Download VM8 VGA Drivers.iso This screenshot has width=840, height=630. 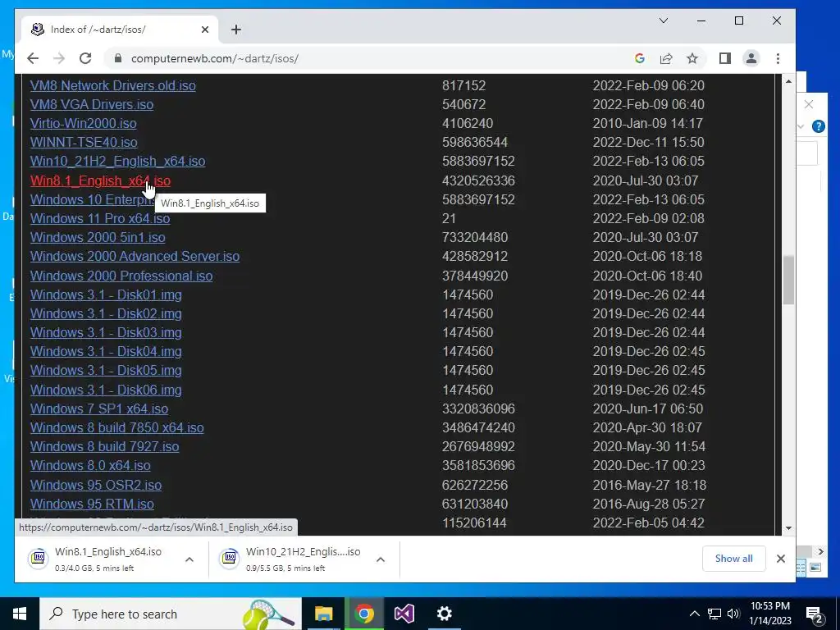(x=92, y=104)
